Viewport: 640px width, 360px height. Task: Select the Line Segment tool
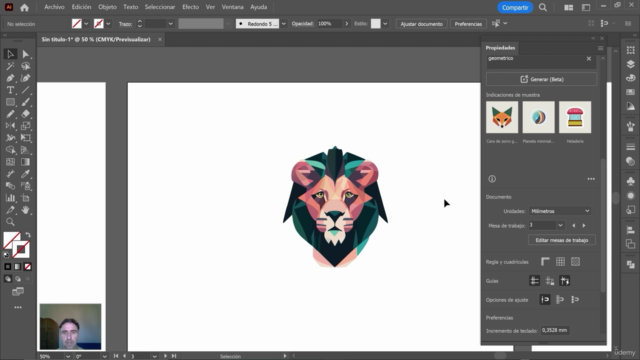pyautogui.click(x=26, y=90)
